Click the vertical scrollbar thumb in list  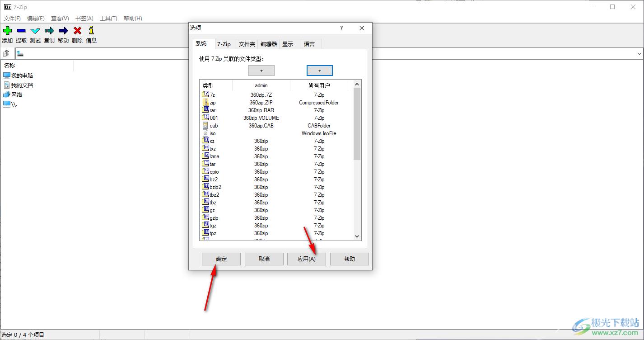(x=357, y=124)
